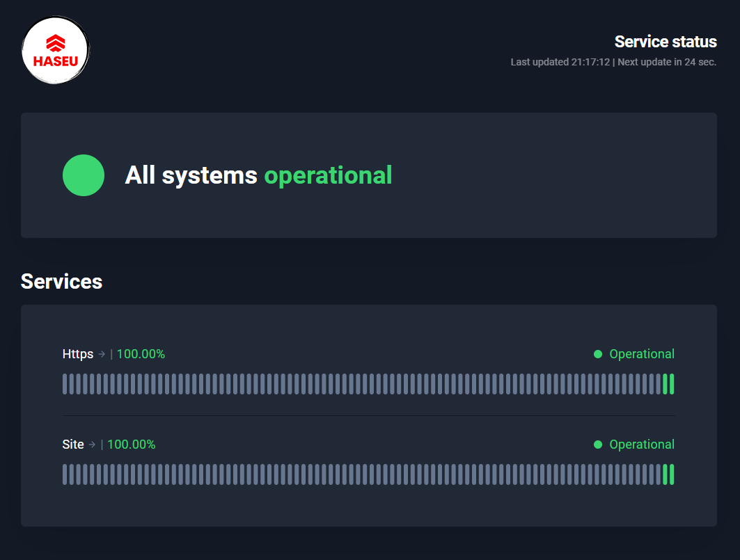Viewport: 740px width, 560px height.
Task: Click the green dot beside Https Operational
Action: click(x=598, y=354)
